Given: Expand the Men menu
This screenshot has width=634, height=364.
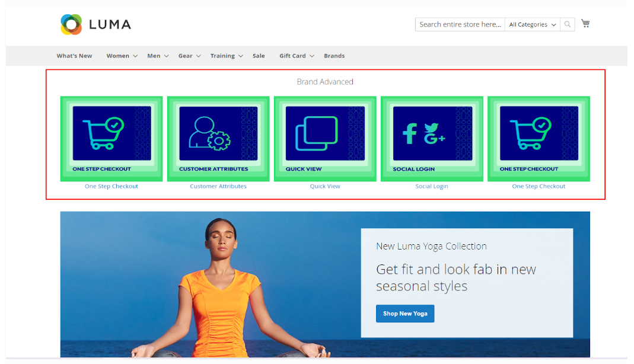Looking at the screenshot, I should (x=158, y=56).
